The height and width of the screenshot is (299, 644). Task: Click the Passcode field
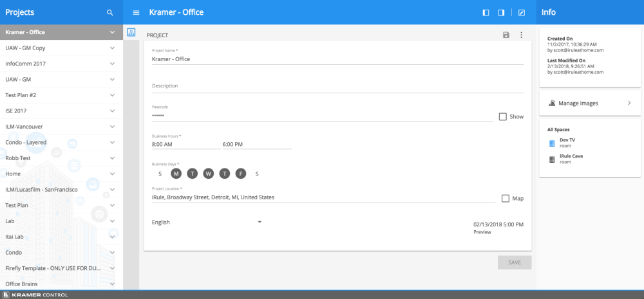pos(322,116)
